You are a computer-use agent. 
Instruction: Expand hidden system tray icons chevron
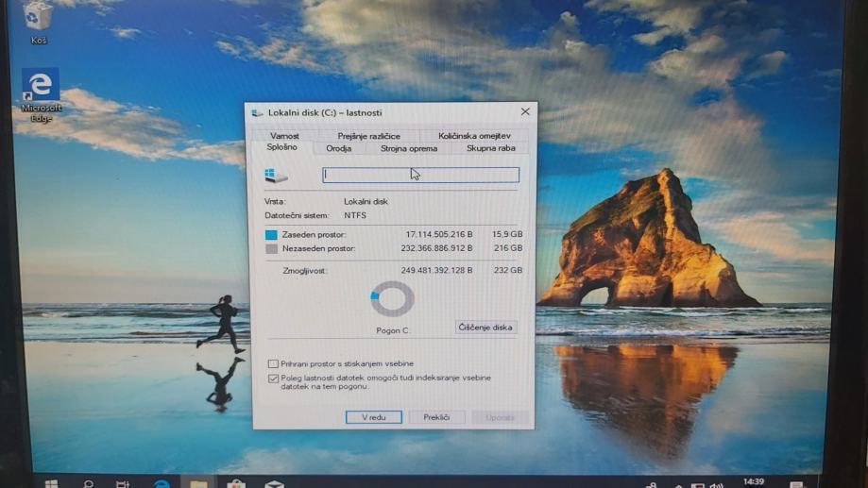(677, 484)
